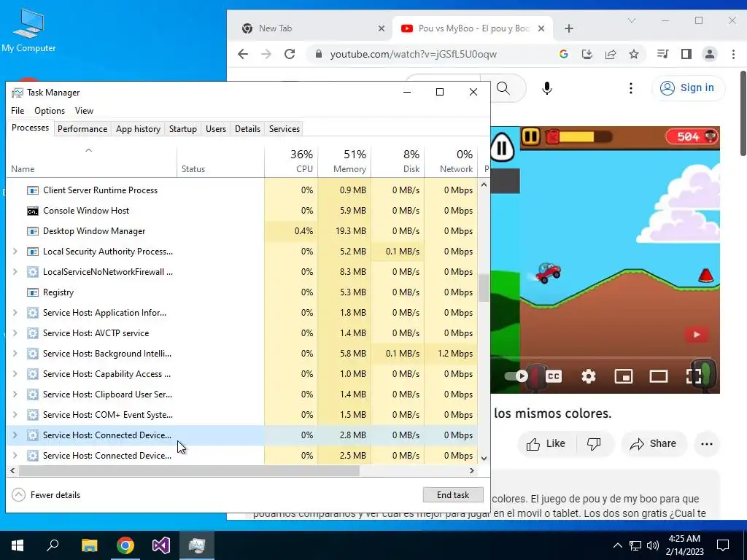This screenshot has width=747, height=560.
Task: Click the YouTube search magnifier button
Action: pyautogui.click(x=503, y=88)
